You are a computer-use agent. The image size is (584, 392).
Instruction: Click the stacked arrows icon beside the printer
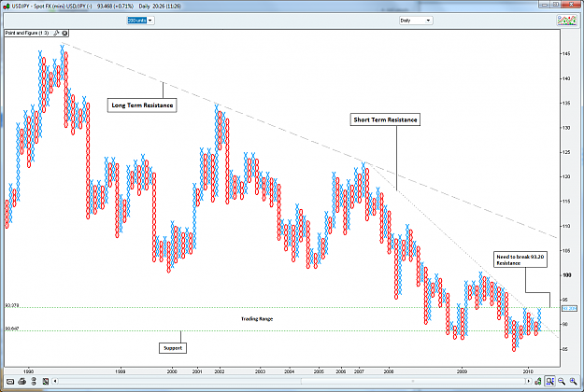(x=34, y=381)
